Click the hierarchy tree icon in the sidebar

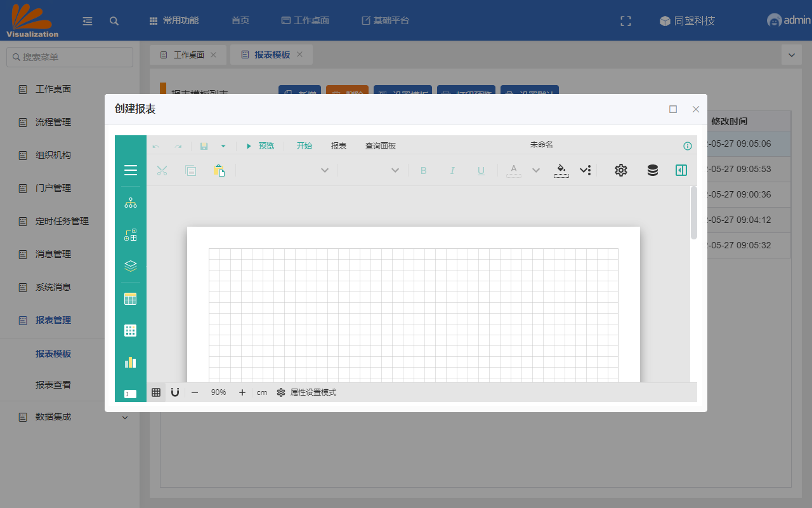[131, 203]
